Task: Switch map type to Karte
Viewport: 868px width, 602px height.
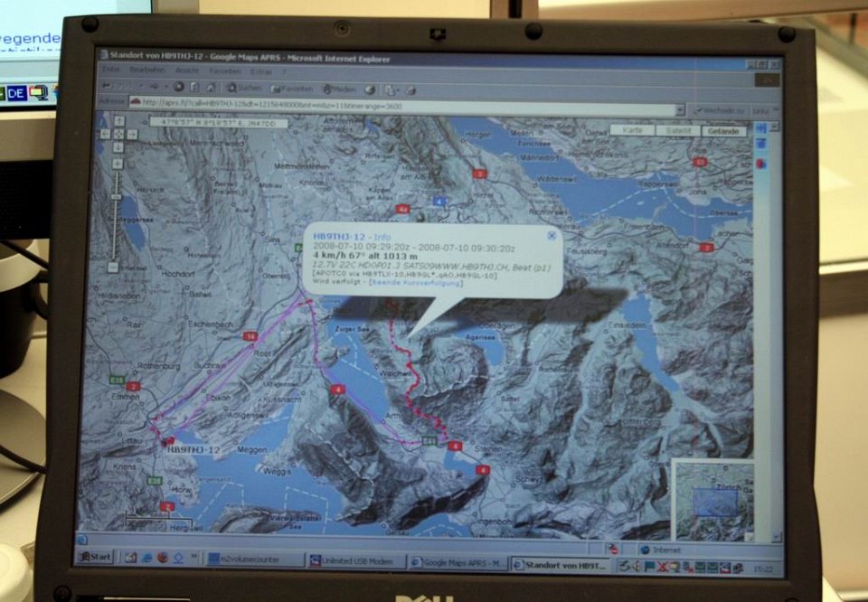Action: [x=632, y=130]
